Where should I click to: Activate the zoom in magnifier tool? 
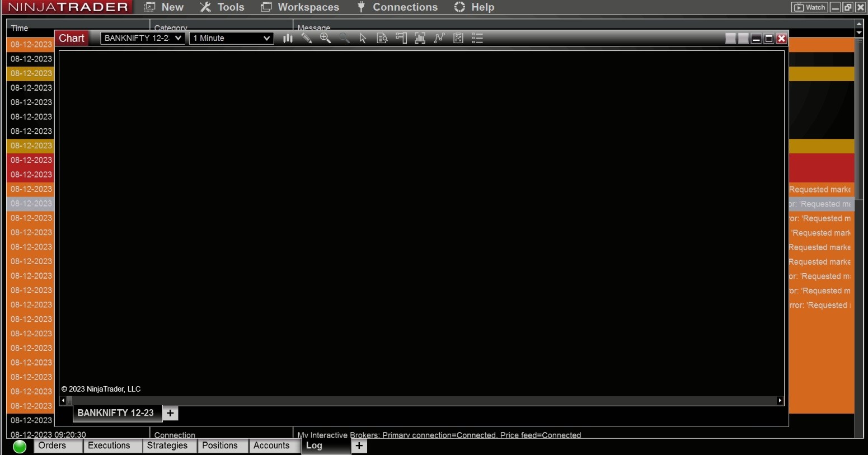(325, 38)
